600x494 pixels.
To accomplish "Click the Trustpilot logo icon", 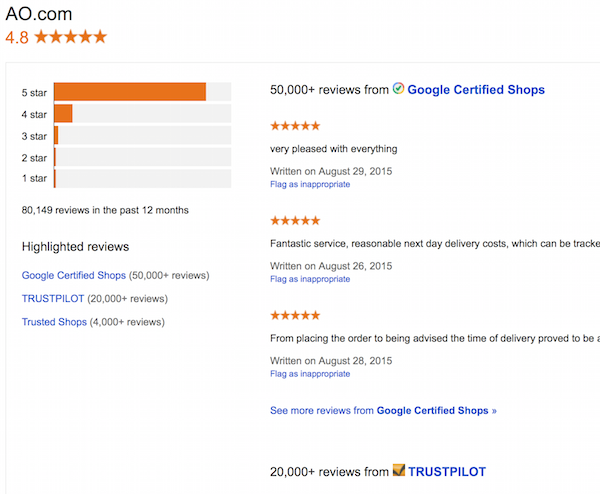I will [x=398, y=470].
